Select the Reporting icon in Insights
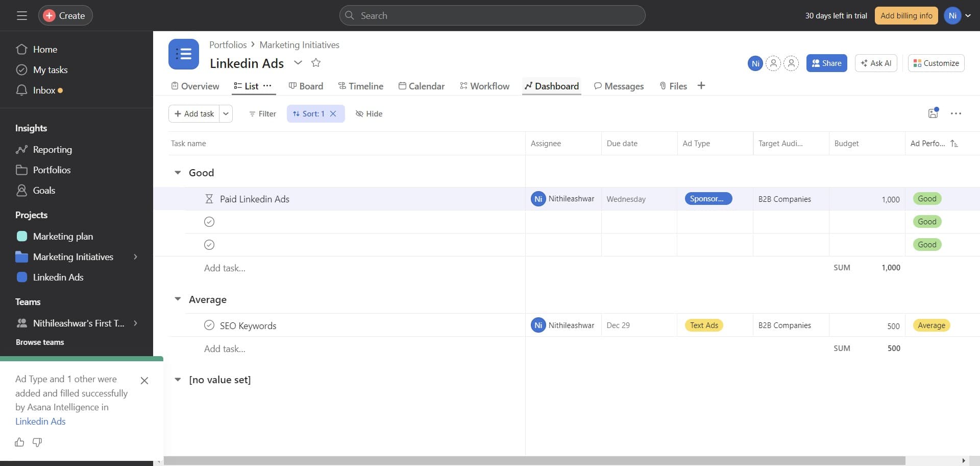 (21, 149)
